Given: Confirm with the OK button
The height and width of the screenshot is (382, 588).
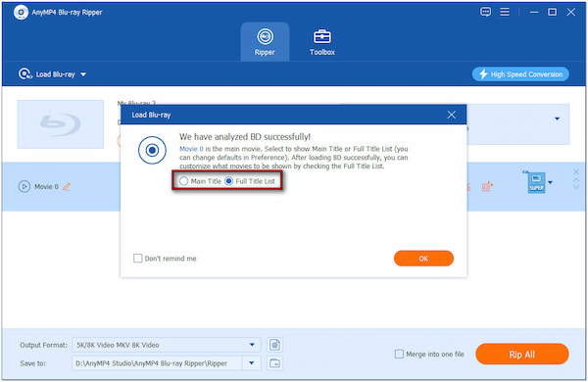Looking at the screenshot, I should pyautogui.click(x=423, y=259).
